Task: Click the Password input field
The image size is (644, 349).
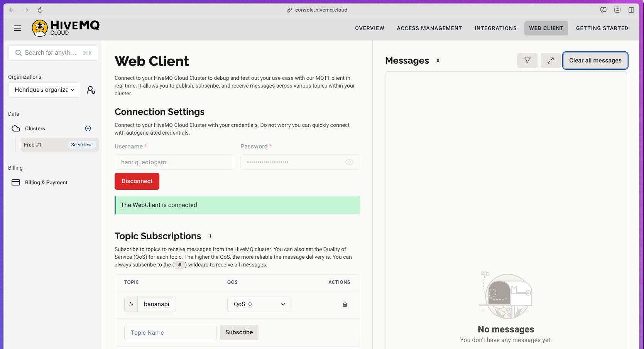Action: pyautogui.click(x=300, y=162)
